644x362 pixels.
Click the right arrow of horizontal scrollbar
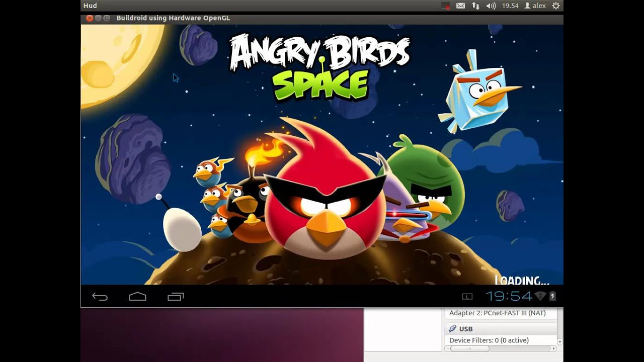point(553,348)
